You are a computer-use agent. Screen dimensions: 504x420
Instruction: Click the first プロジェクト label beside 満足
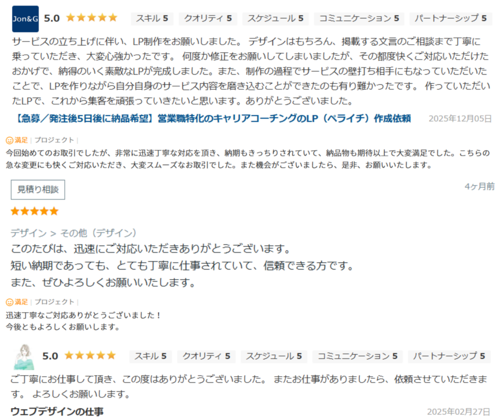coord(54,140)
